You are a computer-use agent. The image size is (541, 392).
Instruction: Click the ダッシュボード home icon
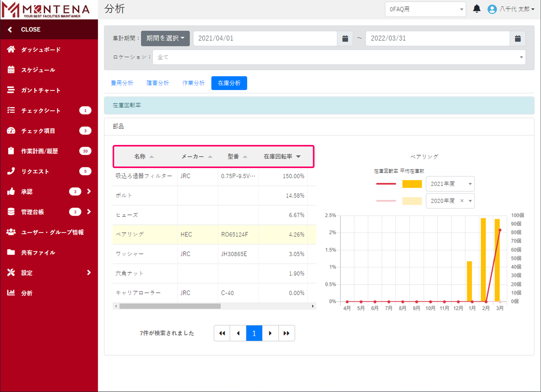pos(11,49)
